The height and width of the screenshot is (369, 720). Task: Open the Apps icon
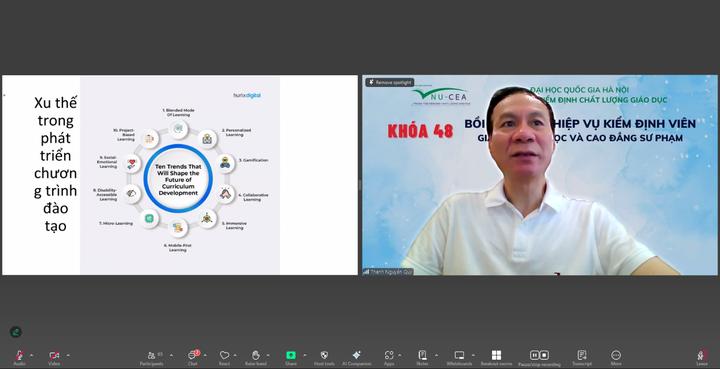[x=389, y=355]
